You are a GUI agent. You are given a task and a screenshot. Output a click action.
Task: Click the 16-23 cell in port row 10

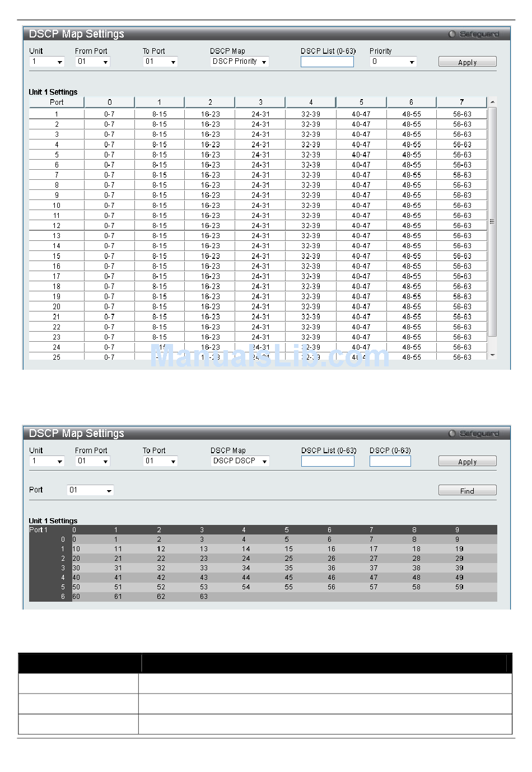point(210,206)
